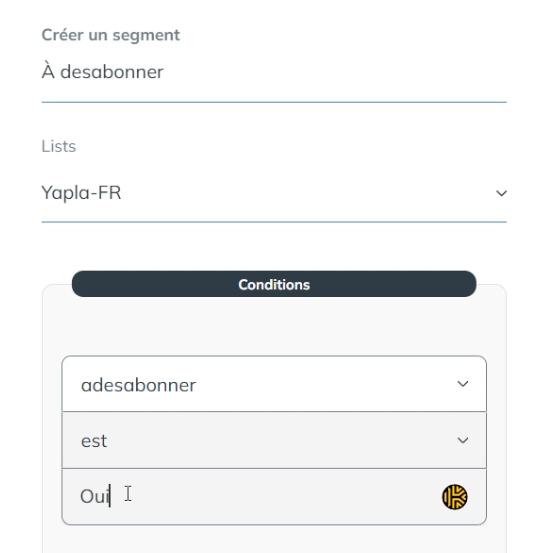Click the est text value
Screen dimensions: 551x553
click(94, 441)
